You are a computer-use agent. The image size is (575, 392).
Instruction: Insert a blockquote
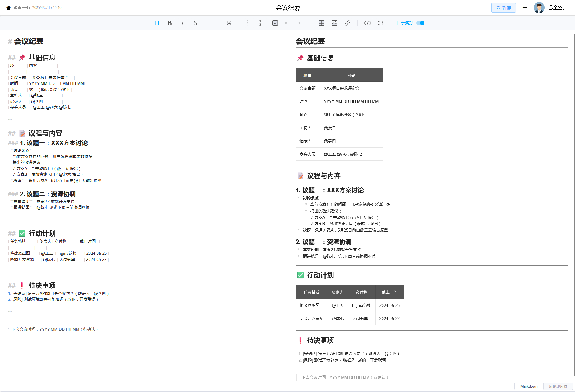(x=229, y=23)
